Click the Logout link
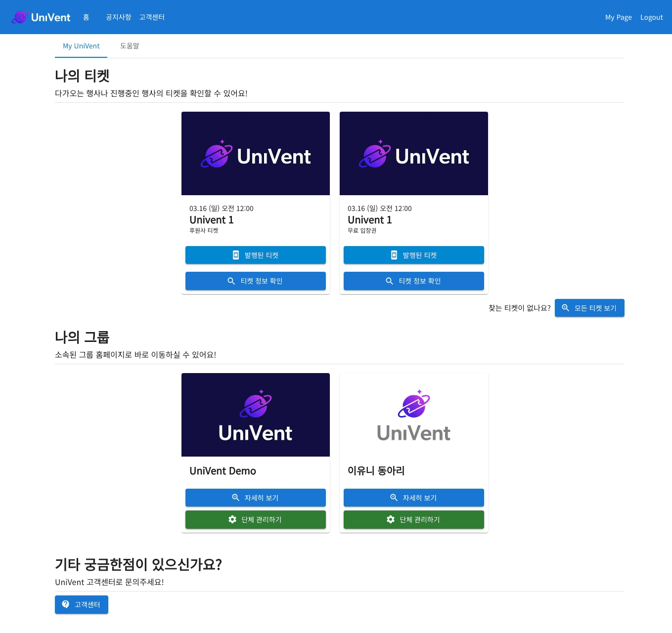Image resolution: width=672 pixels, height=633 pixels. [651, 17]
